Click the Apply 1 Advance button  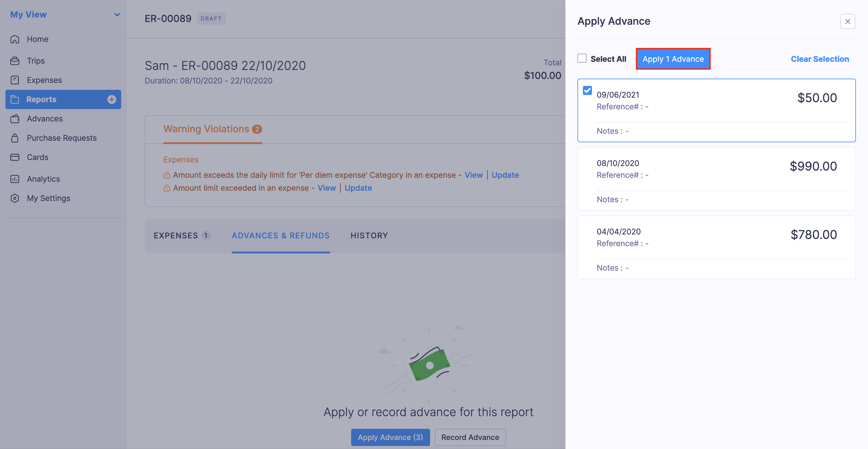[673, 58]
